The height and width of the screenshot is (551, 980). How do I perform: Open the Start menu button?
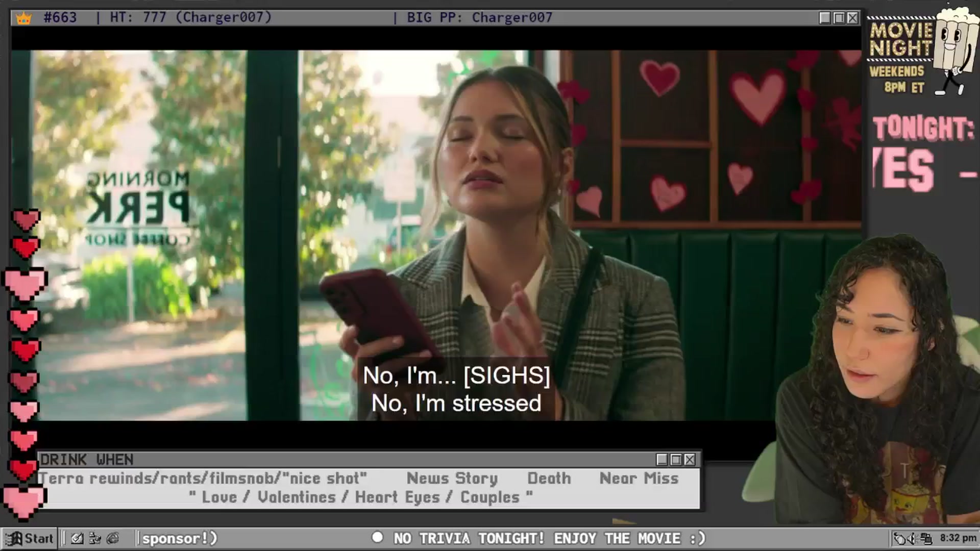[29, 538]
